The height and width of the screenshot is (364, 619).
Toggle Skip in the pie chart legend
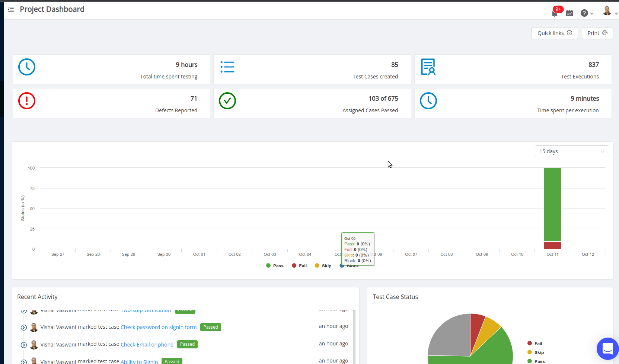coord(536,352)
